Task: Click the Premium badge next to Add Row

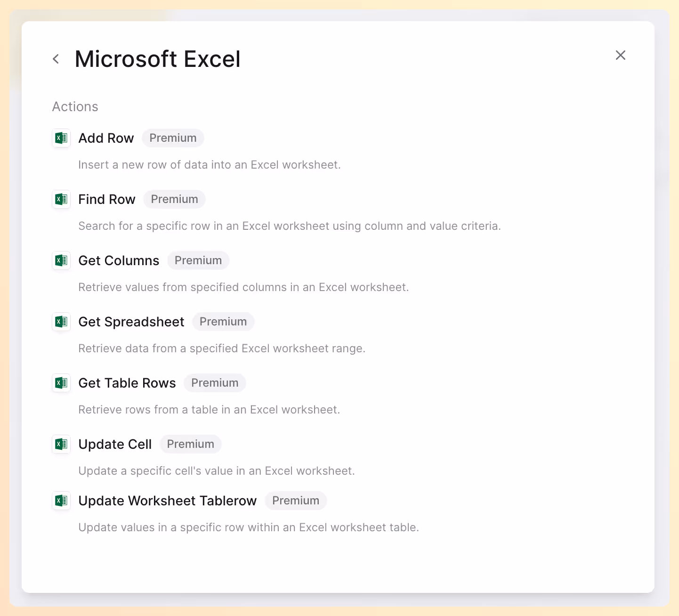Action: 173,138
